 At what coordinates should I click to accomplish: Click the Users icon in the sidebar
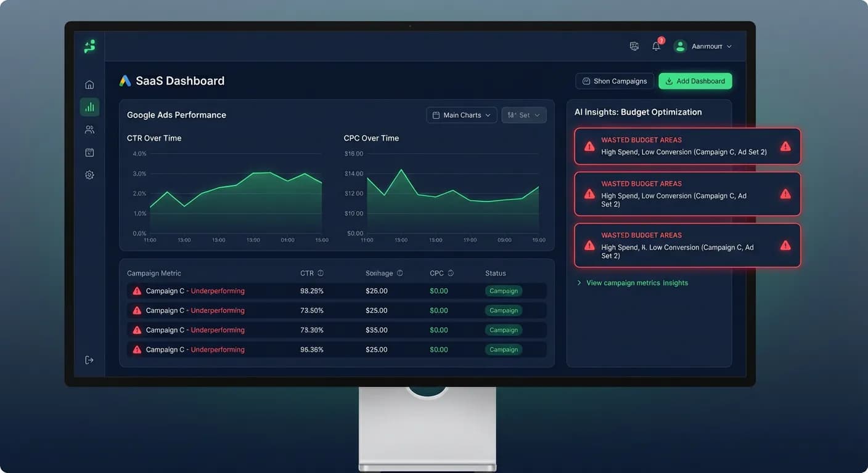pyautogui.click(x=89, y=129)
